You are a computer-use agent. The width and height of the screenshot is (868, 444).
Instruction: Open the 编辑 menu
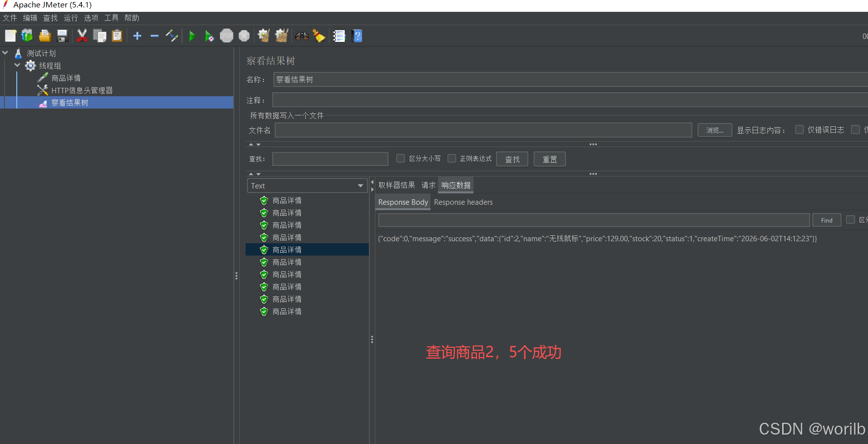coord(30,18)
